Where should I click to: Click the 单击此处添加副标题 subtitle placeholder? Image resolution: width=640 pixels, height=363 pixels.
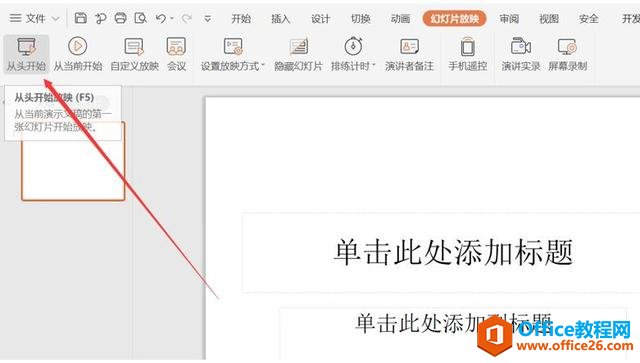pyautogui.click(x=453, y=323)
